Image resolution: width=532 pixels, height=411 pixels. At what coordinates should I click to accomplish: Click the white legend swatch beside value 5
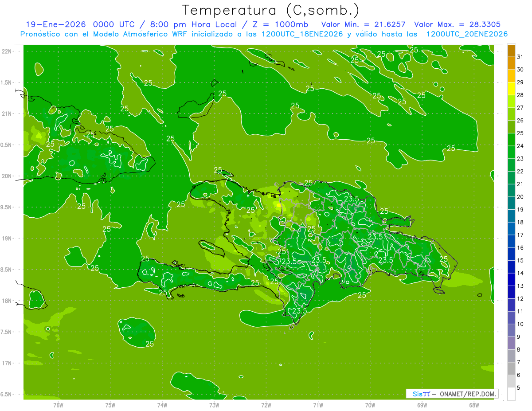[x=511, y=394]
